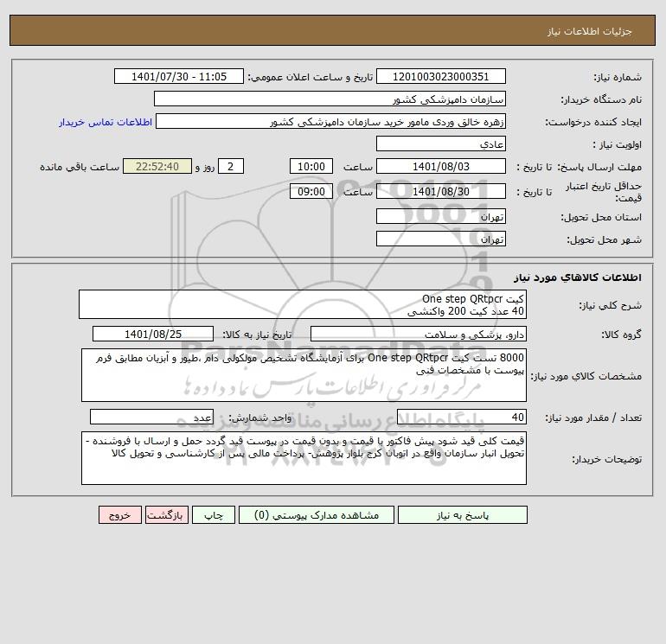The width and height of the screenshot is (666, 644).
Task: Click need date field 1401/08/25
Action: pyautogui.click(x=153, y=334)
